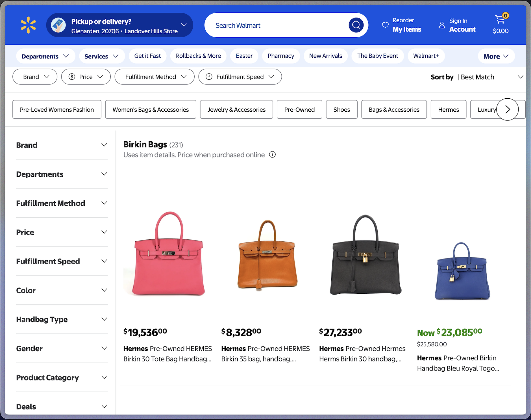Select the Pre-Owned category chip
Viewport: 531px width, 420px height.
coord(299,110)
